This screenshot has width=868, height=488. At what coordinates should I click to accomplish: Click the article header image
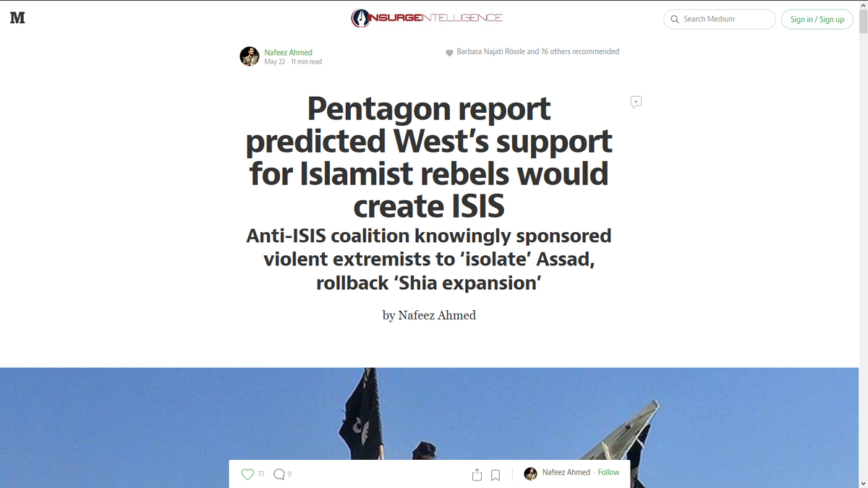click(434, 427)
